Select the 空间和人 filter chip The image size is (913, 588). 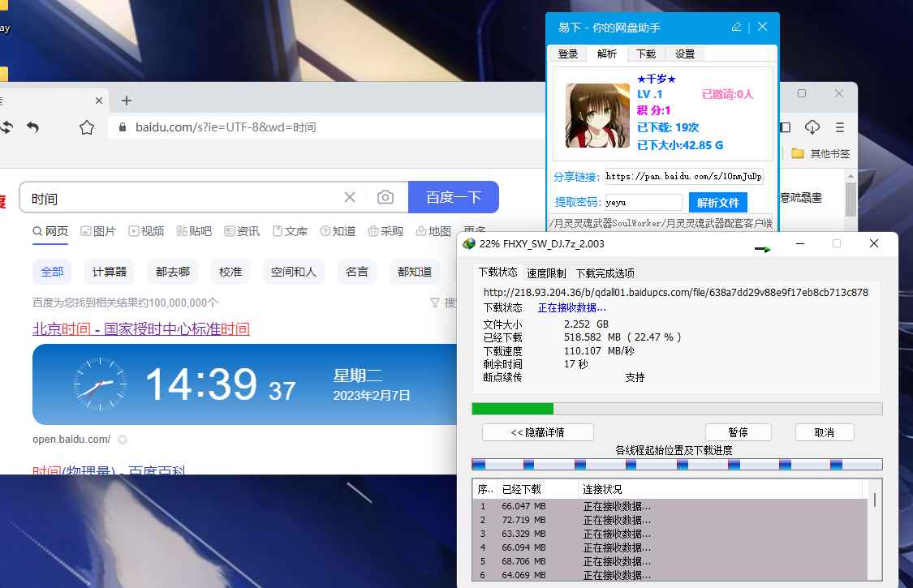[294, 272]
